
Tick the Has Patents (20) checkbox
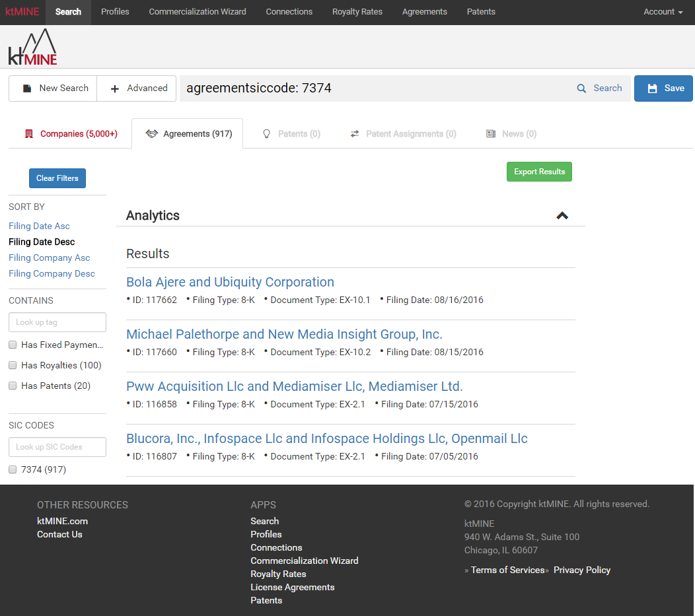13,386
